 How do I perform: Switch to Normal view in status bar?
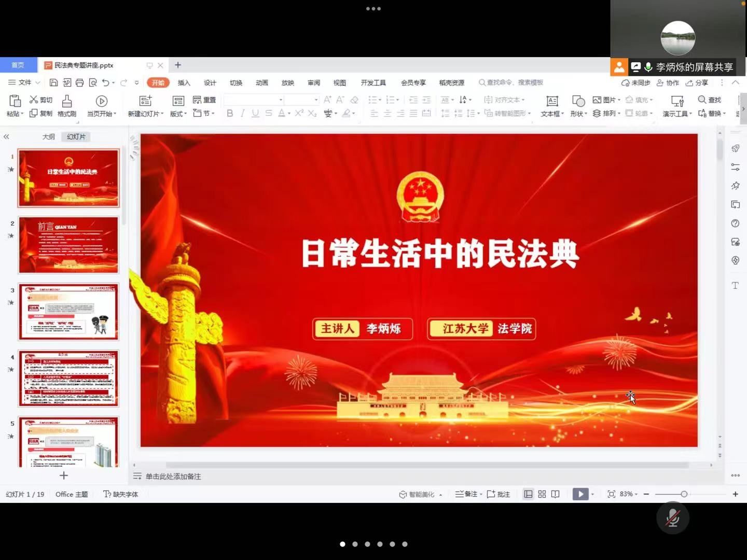(x=528, y=494)
